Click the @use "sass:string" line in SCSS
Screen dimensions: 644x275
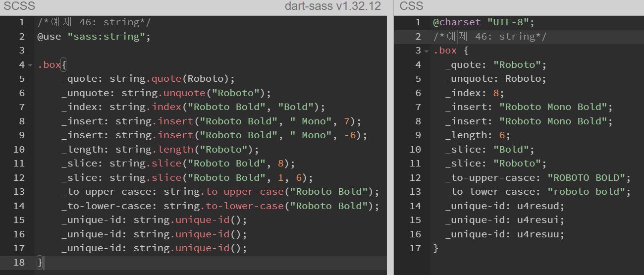pyautogui.click(x=94, y=37)
